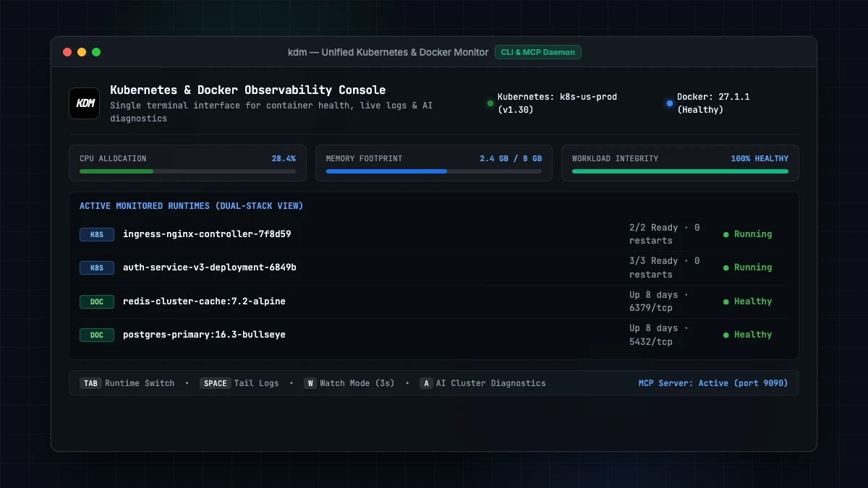Click the blue Docker status dot
This screenshot has height=488, width=868.
coord(670,103)
